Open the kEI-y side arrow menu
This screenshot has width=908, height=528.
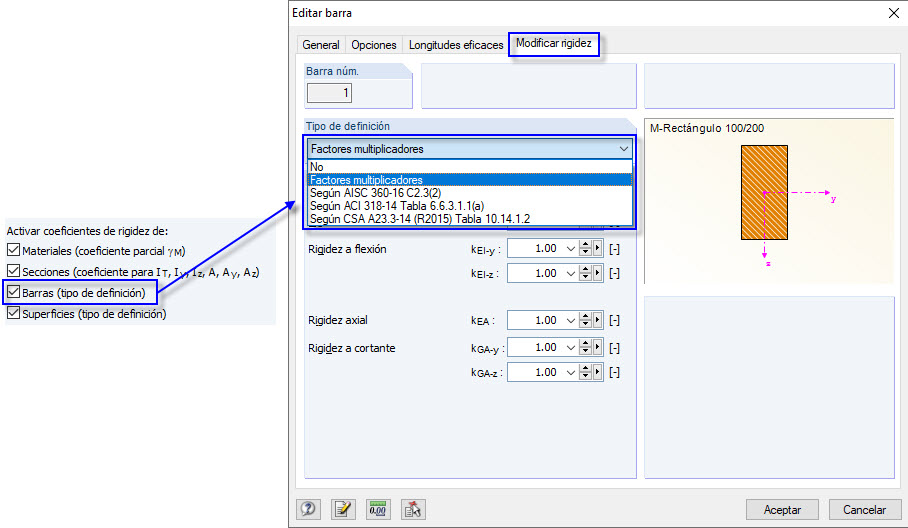click(597, 248)
